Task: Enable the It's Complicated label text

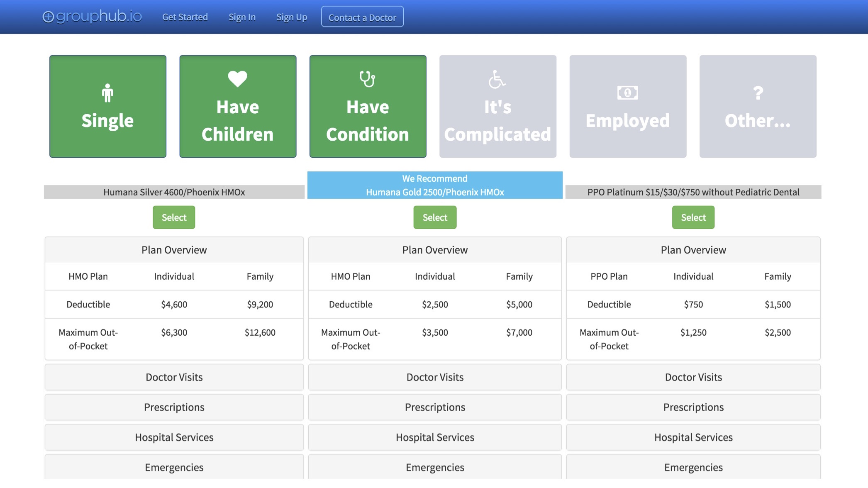Action: [497, 121]
